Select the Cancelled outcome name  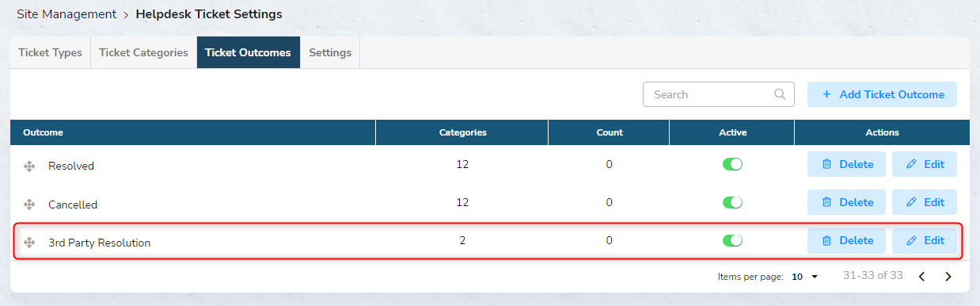click(73, 204)
